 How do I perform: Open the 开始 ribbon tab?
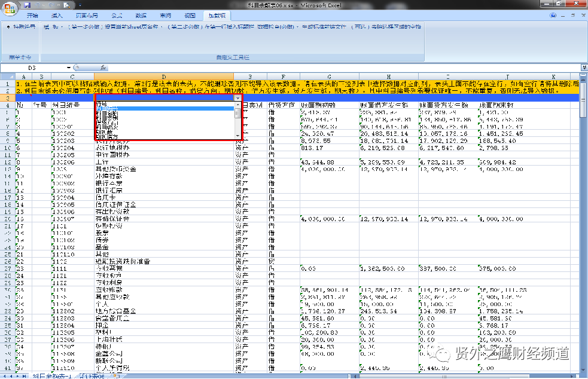coord(33,16)
